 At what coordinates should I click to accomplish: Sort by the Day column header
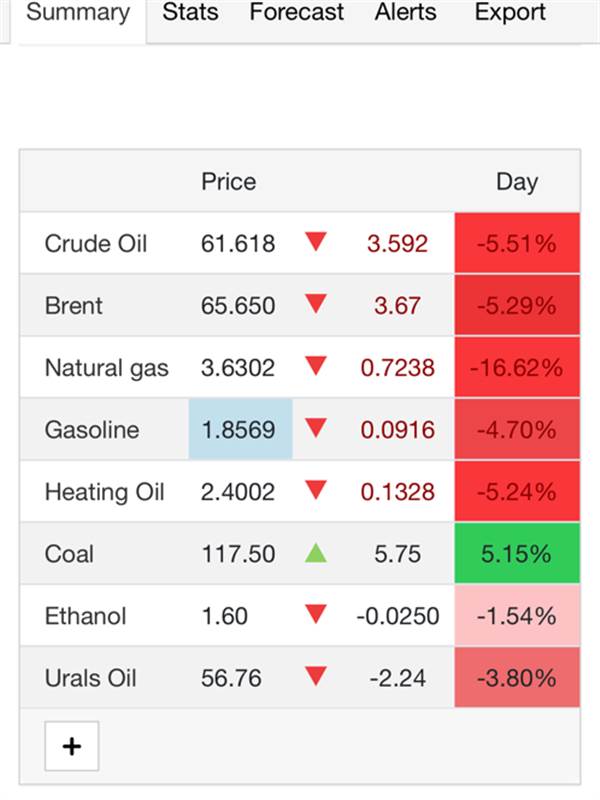517,182
